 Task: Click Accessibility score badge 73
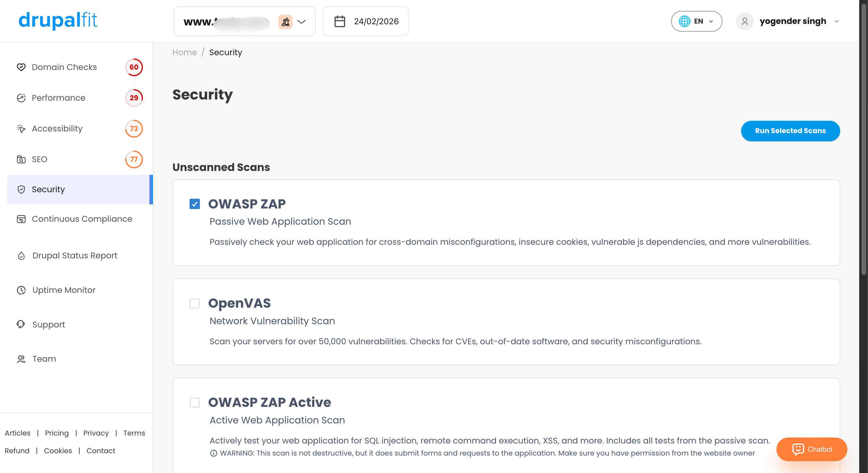point(134,128)
